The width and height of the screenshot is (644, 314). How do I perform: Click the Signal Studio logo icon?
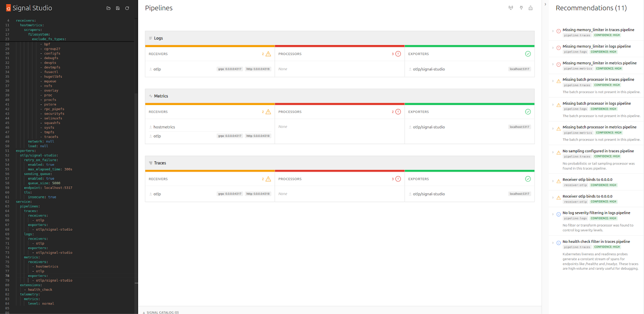[x=8, y=8]
